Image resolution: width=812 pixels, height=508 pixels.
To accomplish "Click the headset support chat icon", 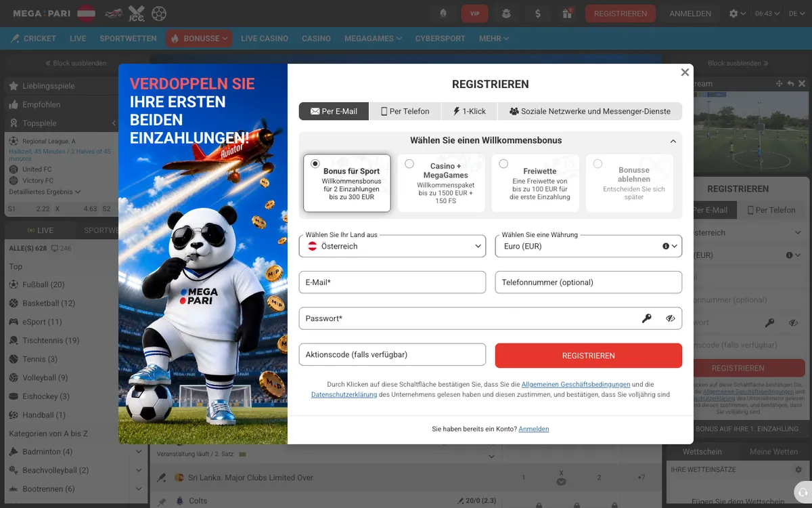I will tap(803, 492).
